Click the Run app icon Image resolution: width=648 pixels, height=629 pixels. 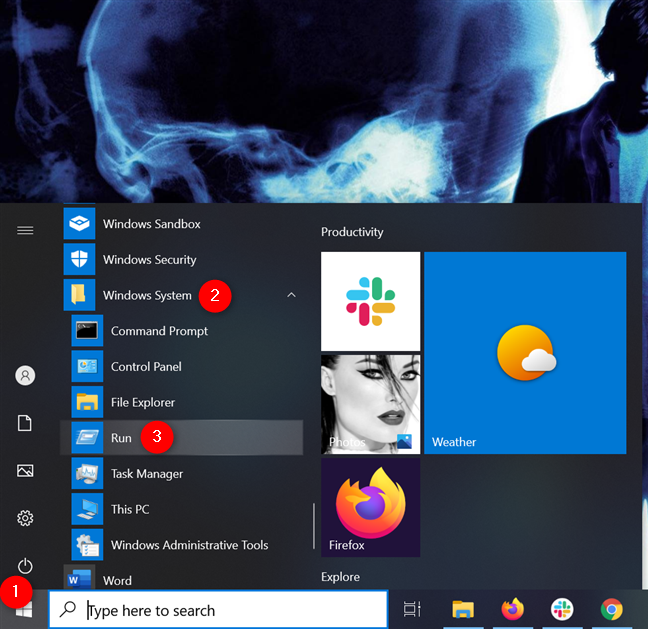pos(87,438)
